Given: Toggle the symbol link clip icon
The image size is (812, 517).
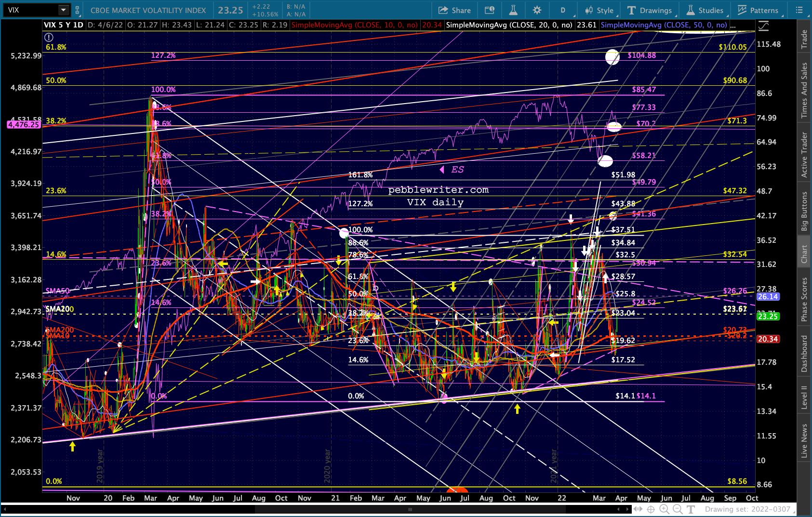Looking at the screenshot, I should (77, 10).
